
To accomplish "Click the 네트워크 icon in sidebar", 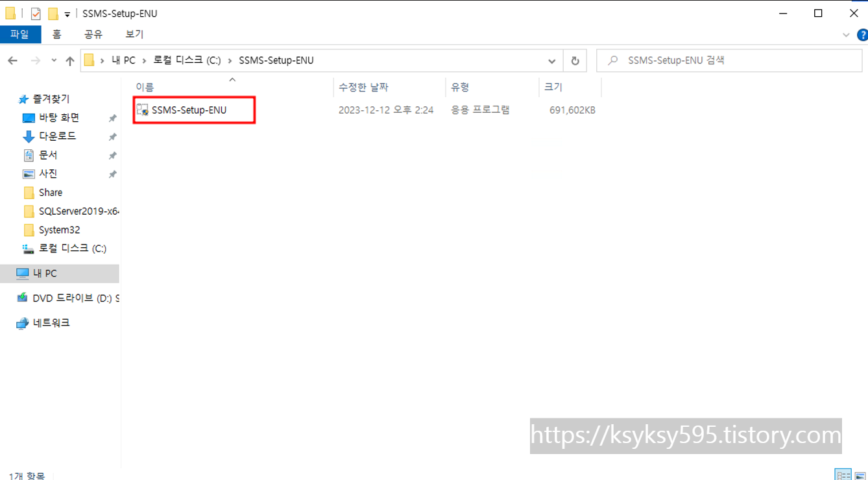I will (x=23, y=323).
